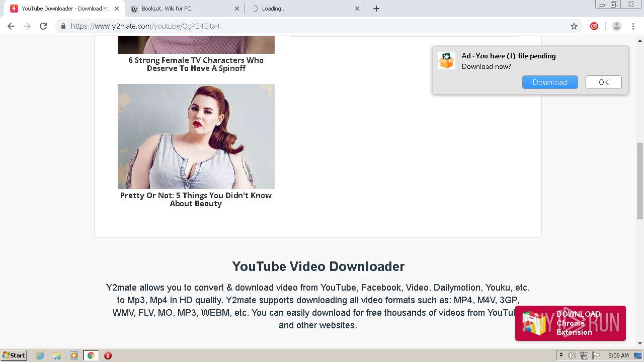The width and height of the screenshot is (644, 362).
Task: Click the Show desktop icon beside the clock
Action: point(638,355)
